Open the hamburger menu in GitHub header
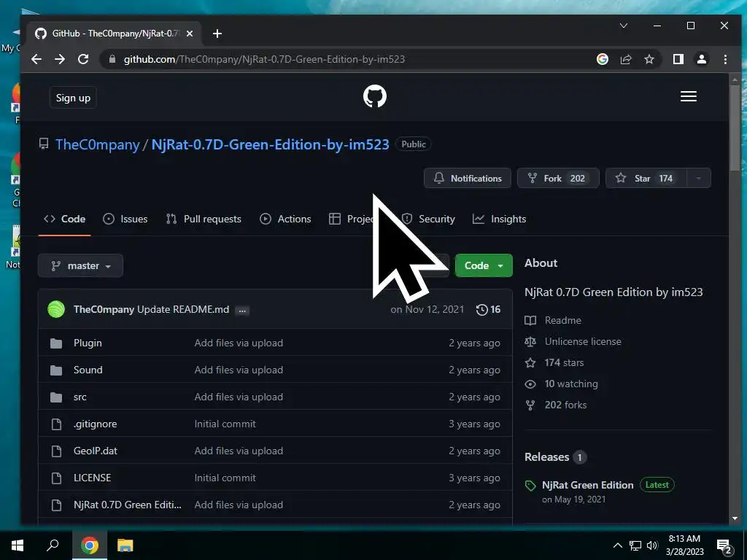The image size is (747, 560). coord(689,97)
